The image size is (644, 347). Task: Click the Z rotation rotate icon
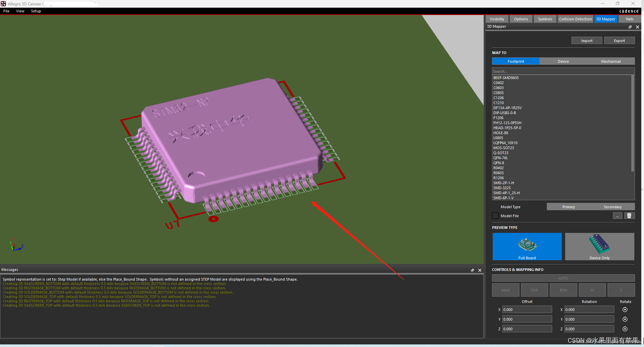point(625,329)
